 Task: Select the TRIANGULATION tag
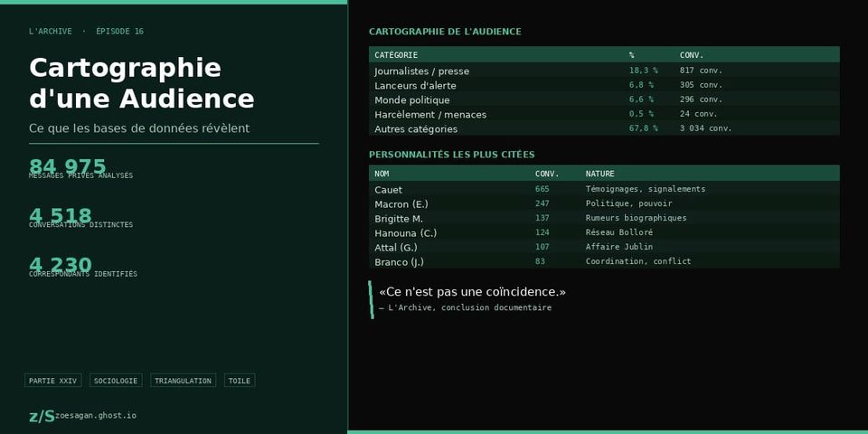183,381
